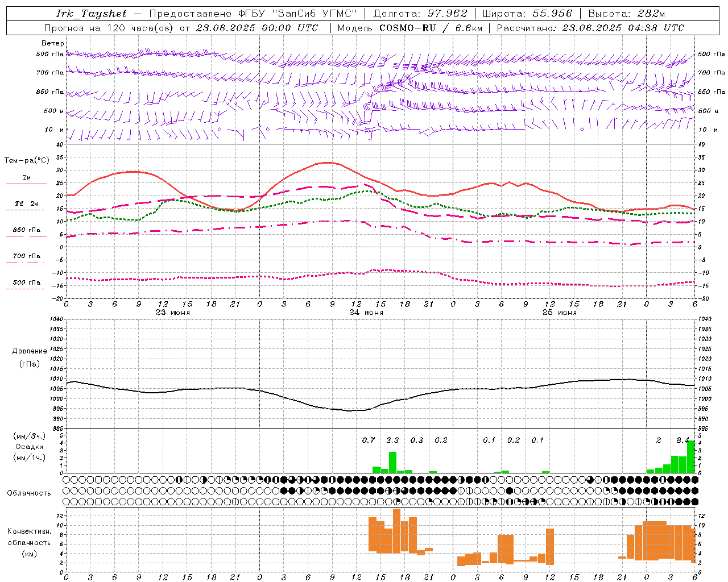The height and width of the screenshot is (582, 728).
Task: Click the dotted pink line sample under the '500 гПа' temperature legend
Action: click(25, 289)
